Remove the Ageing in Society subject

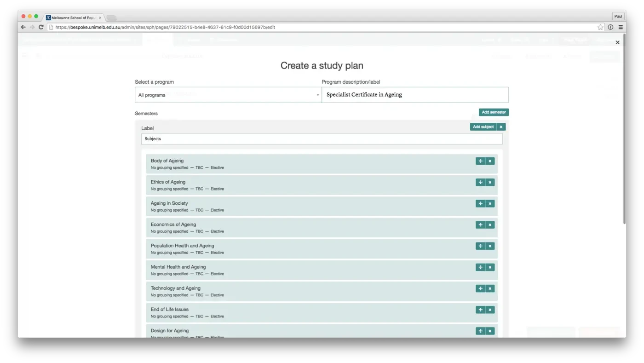(x=490, y=203)
